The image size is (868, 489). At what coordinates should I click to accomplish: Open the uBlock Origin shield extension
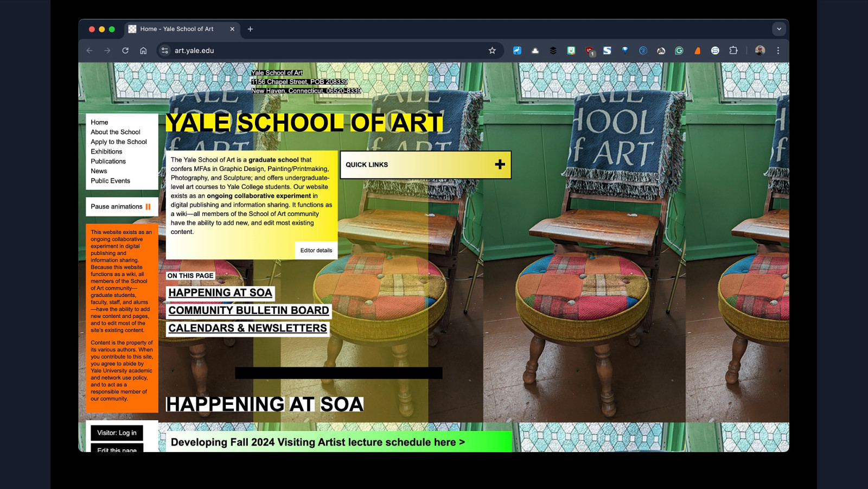tap(590, 51)
